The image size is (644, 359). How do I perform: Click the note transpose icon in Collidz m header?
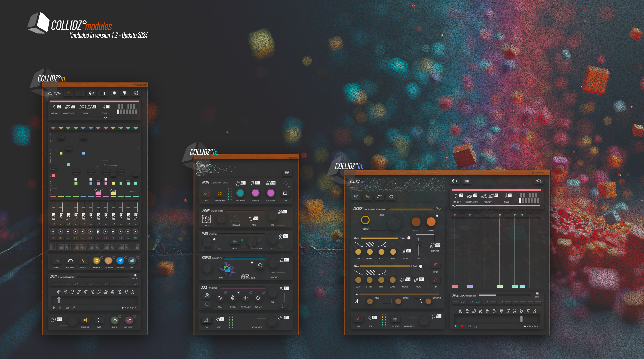[x=125, y=93]
